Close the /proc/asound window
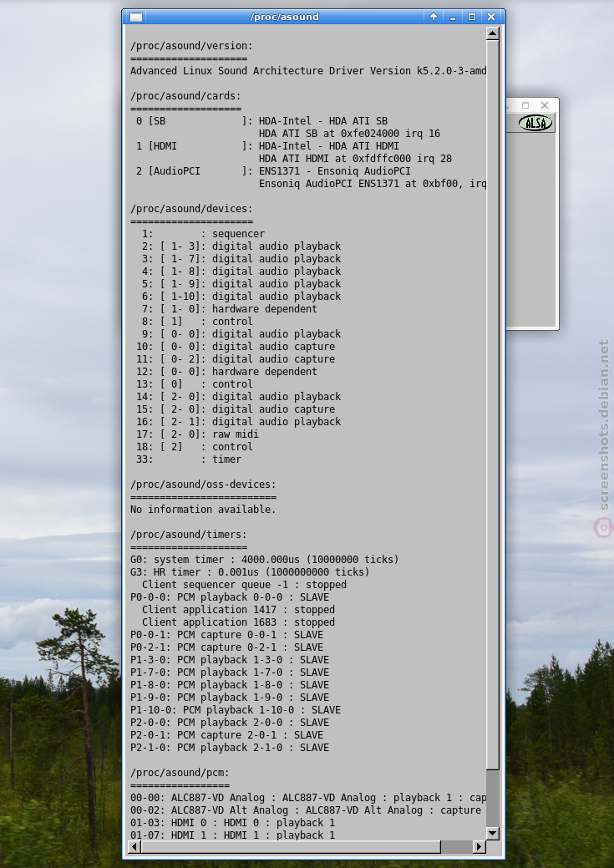Viewport: 614px width, 868px height. [491, 18]
